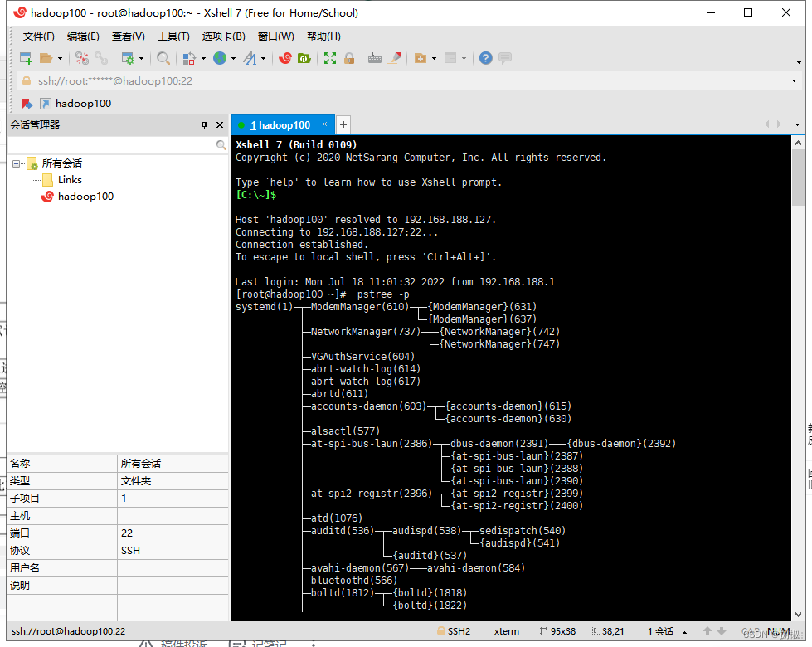Click the lock screen padlock icon

pyautogui.click(x=349, y=58)
